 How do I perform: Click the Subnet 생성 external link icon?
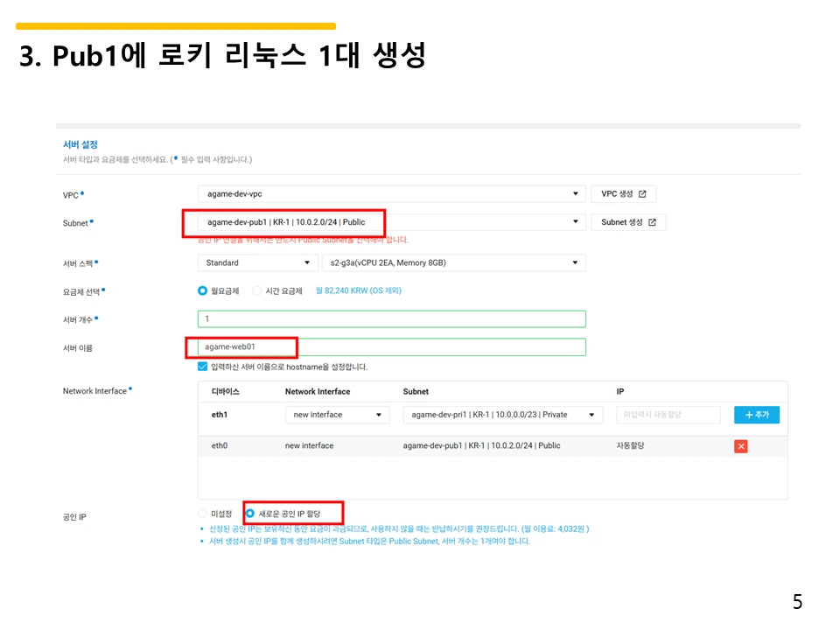click(x=652, y=222)
